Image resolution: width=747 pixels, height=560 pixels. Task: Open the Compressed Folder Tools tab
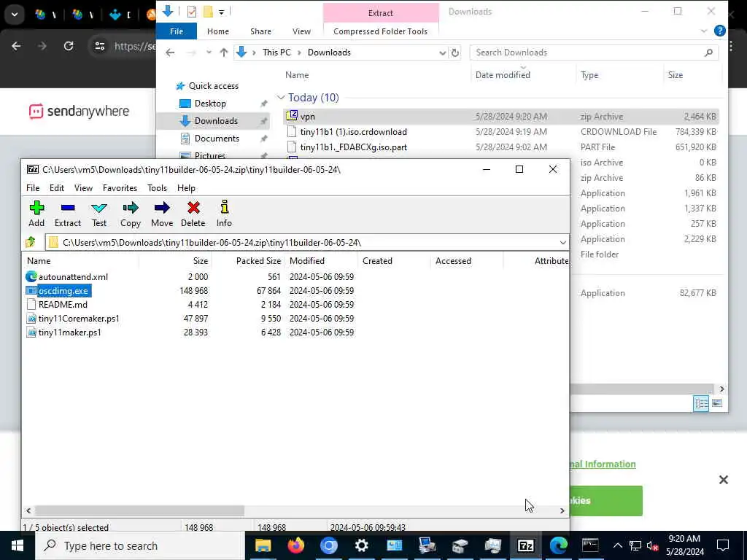pos(380,31)
